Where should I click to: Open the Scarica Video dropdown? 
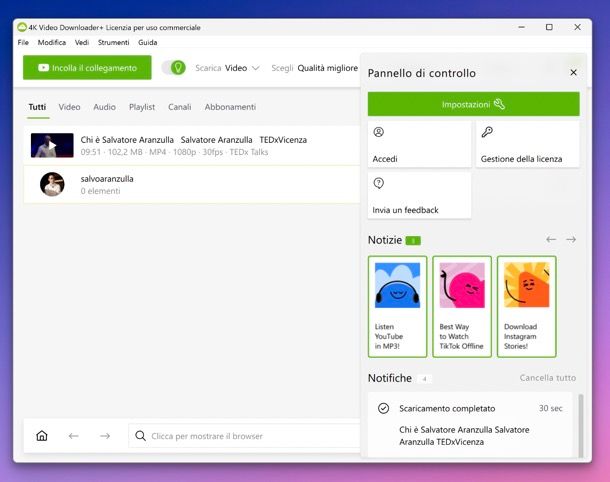click(228, 68)
